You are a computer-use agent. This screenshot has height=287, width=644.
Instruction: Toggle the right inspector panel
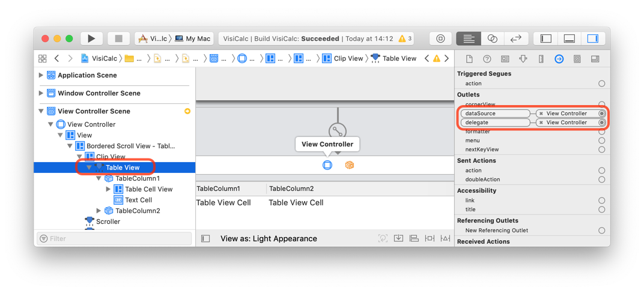pyautogui.click(x=593, y=38)
